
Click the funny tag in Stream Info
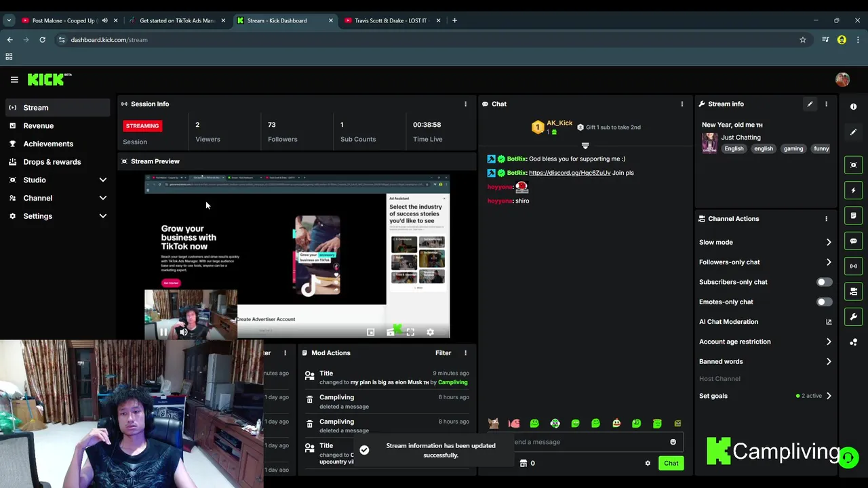click(x=821, y=149)
